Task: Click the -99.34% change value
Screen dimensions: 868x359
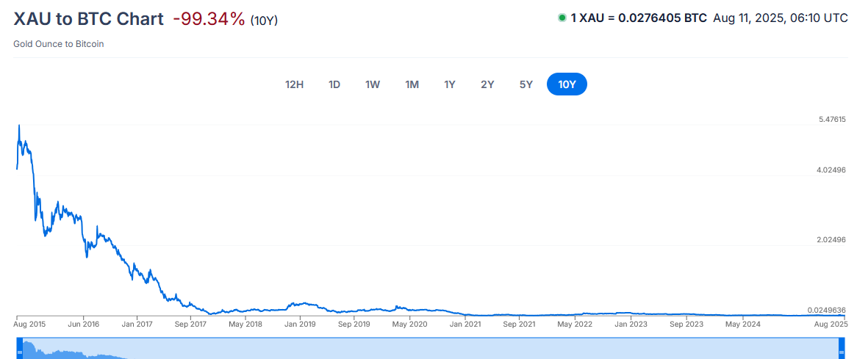Action: pyautogui.click(x=209, y=19)
